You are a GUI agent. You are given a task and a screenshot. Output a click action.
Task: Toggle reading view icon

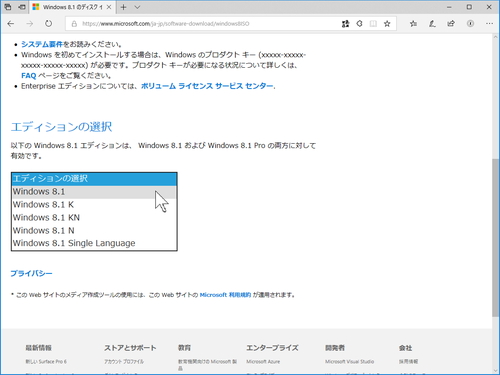pos(373,24)
